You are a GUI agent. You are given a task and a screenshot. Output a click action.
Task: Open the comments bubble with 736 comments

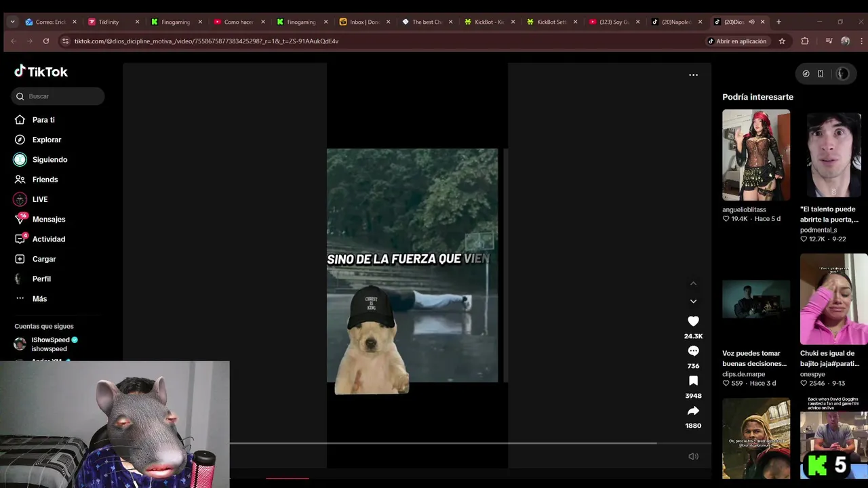coord(693,351)
